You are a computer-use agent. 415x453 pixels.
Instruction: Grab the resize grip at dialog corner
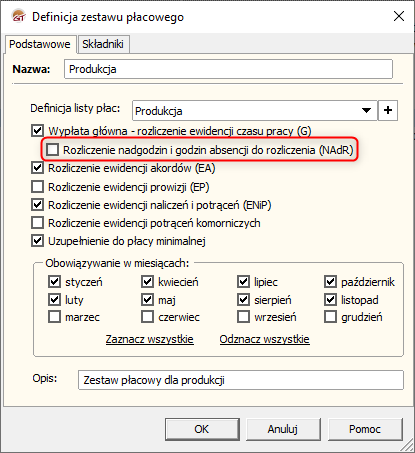pyautogui.click(x=407, y=445)
